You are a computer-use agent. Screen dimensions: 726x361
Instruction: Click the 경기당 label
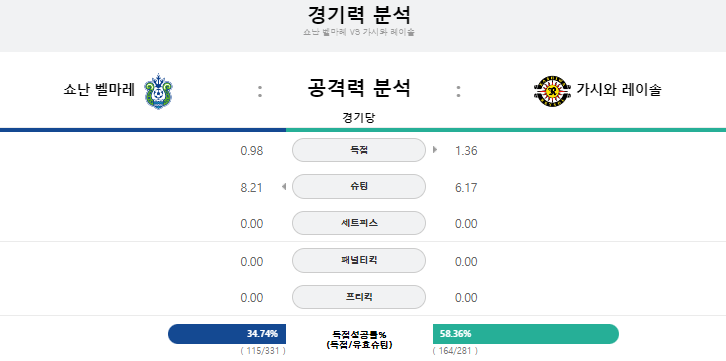[359, 118]
